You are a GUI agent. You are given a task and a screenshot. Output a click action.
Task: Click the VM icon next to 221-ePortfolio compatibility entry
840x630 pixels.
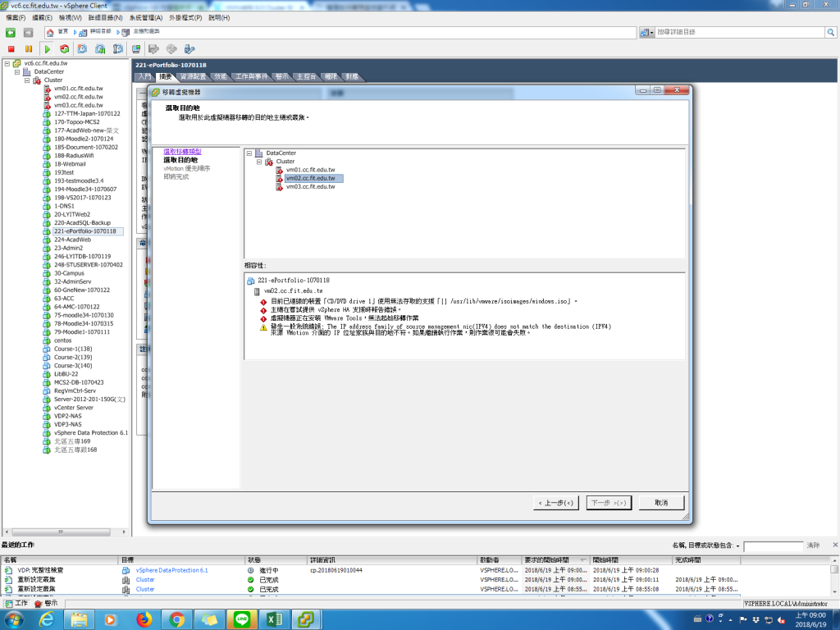[251, 281]
